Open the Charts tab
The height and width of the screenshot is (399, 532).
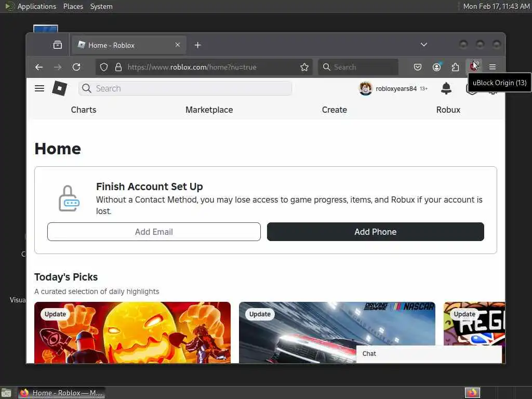click(84, 110)
